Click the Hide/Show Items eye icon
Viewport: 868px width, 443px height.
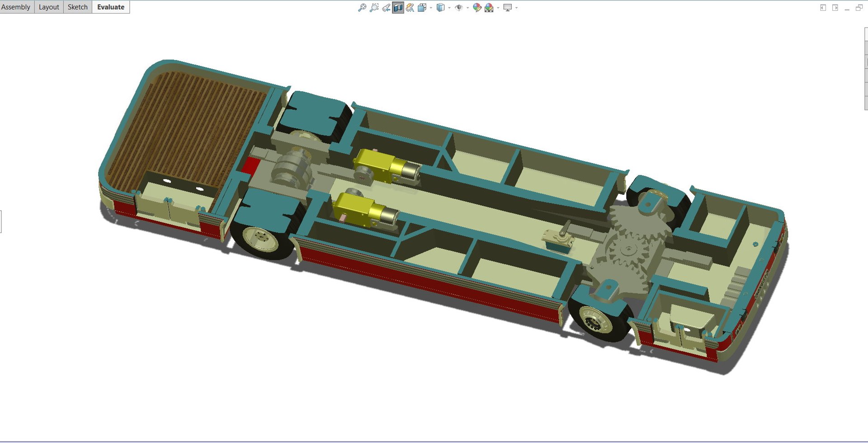459,8
